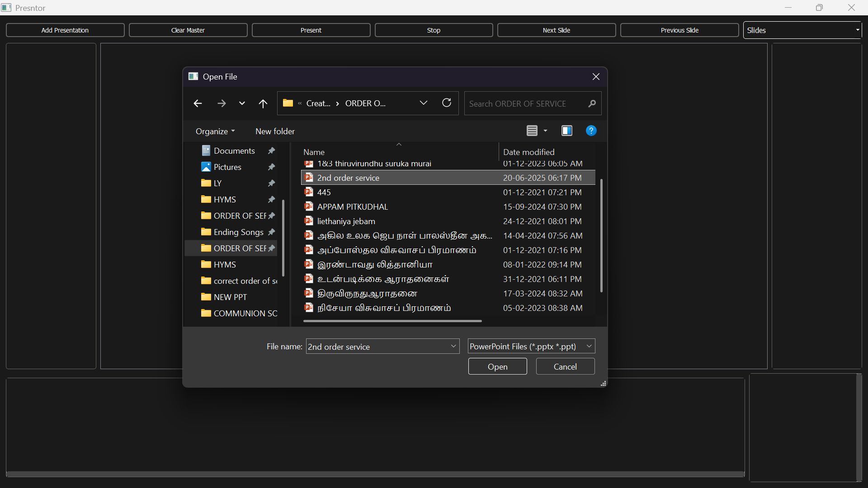Click the Presntor app icon in title bar
Viewport: 868px width, 488px height.
pyautogui.click(x=6, y=7)
